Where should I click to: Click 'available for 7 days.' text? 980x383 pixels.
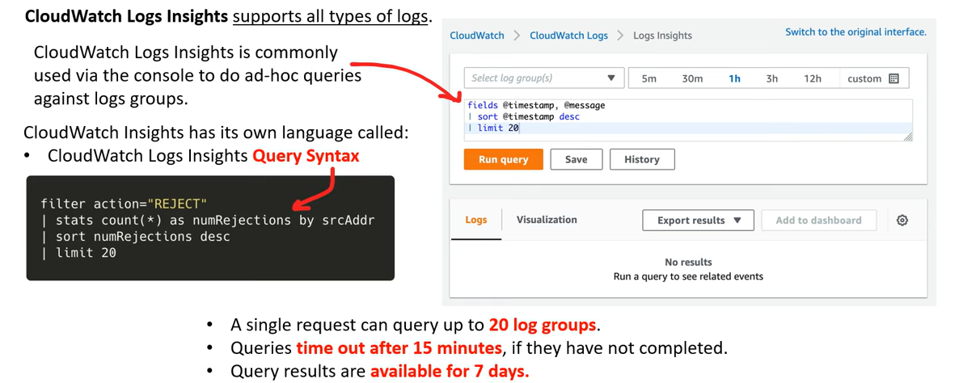450,372
